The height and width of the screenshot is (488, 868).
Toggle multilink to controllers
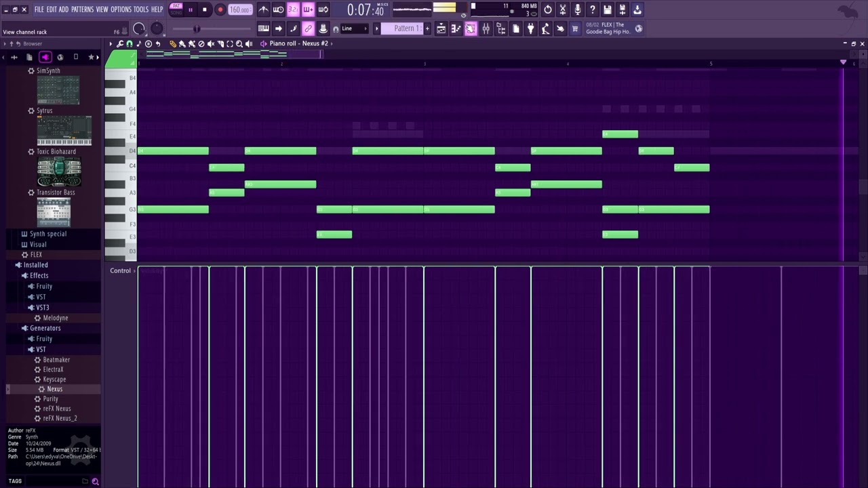(323, 28)
